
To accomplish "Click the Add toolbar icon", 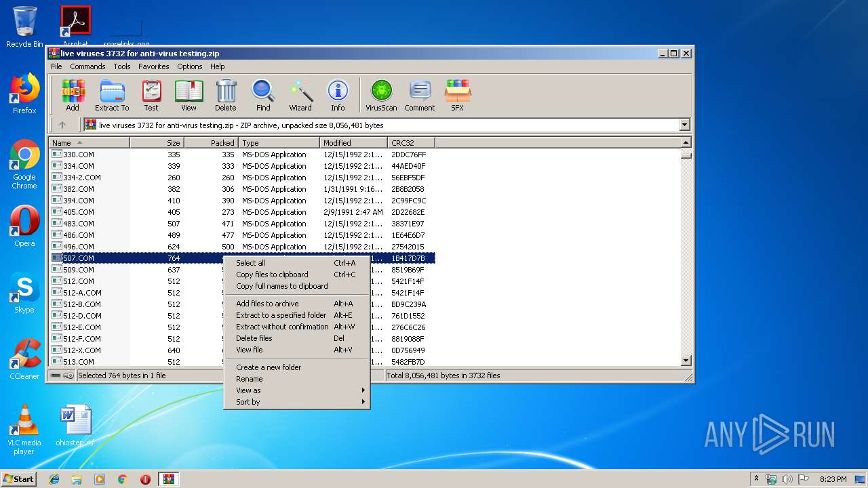I will [73, 95].
